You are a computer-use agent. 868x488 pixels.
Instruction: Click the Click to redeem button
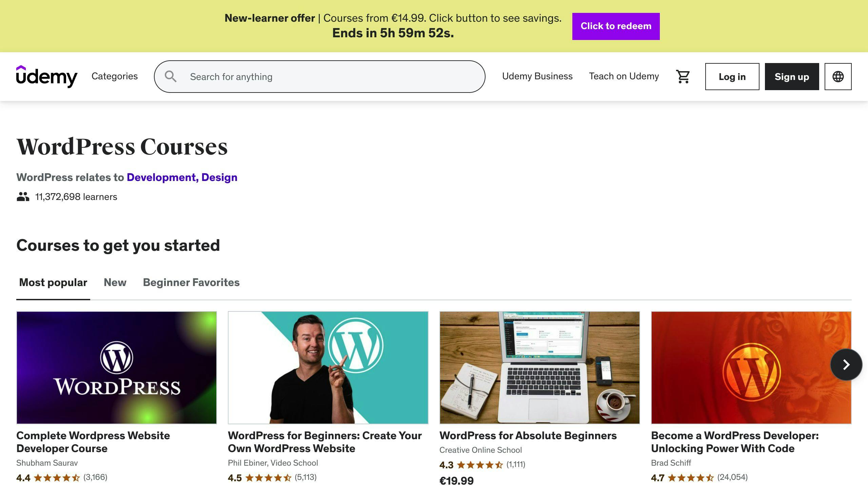(616, 26)
